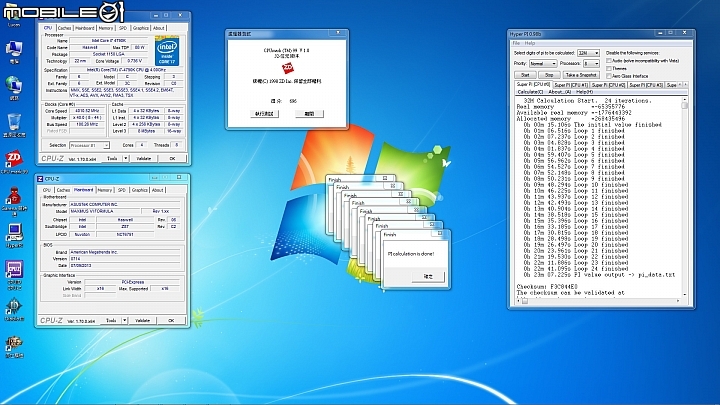Click Start button in Hyper PI
The width and height of the screenshot is (720, 405).
pos(525,75)
